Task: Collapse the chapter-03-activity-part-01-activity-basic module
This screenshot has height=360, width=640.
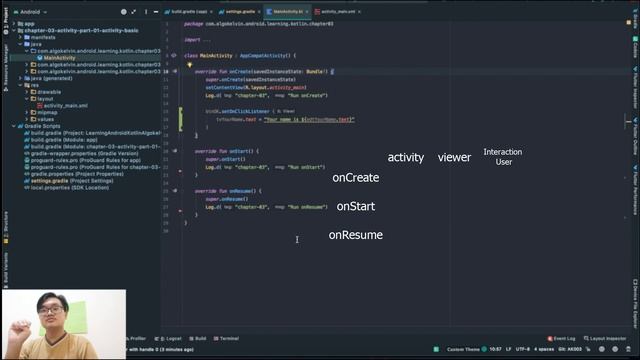Action: 14,30
